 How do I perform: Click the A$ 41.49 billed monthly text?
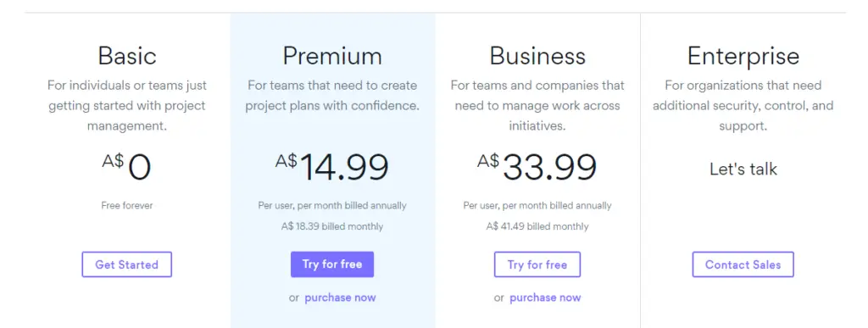[x=537, y=226]
